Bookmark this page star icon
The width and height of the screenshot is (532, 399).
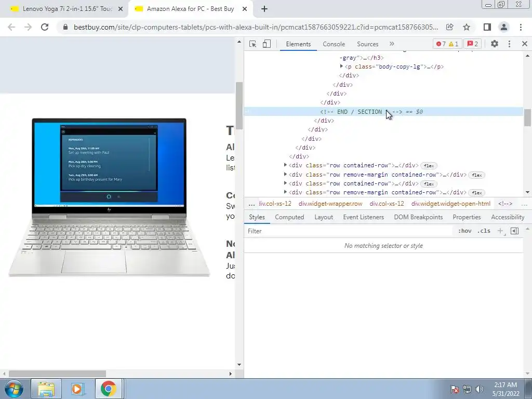467,27
